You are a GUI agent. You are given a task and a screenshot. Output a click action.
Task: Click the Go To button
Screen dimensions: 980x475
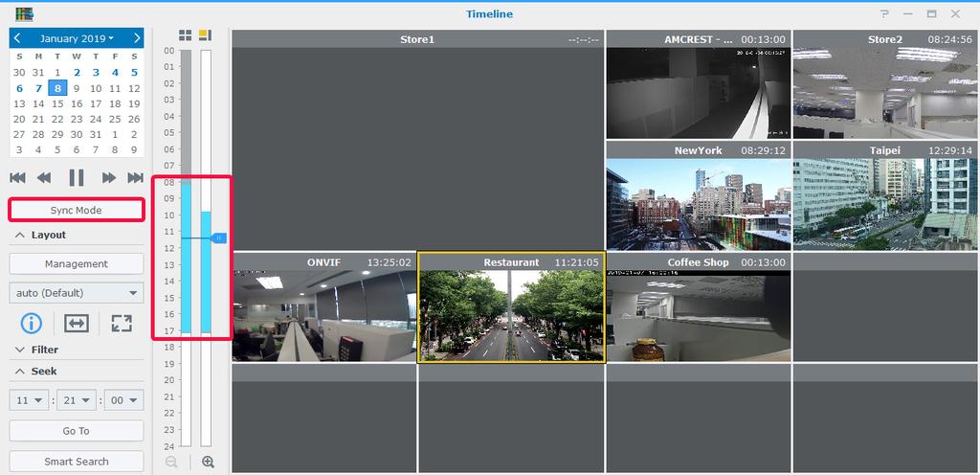coord(77,431)
